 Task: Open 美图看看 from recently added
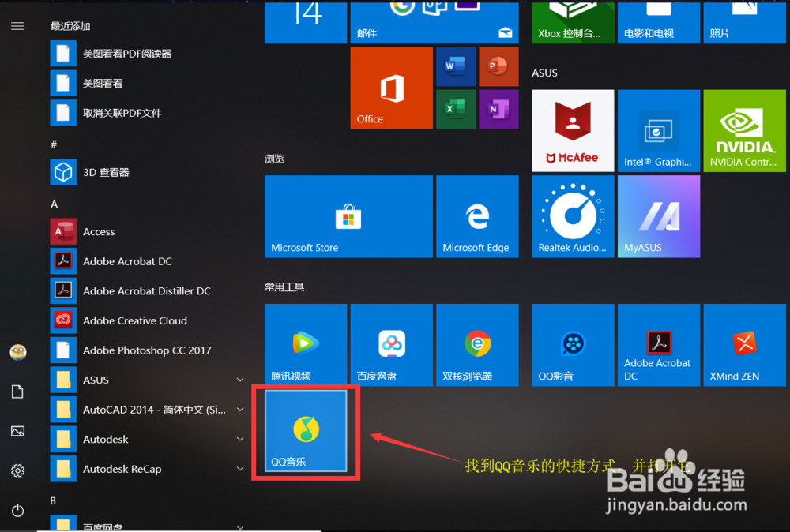(x=149, y=83)
